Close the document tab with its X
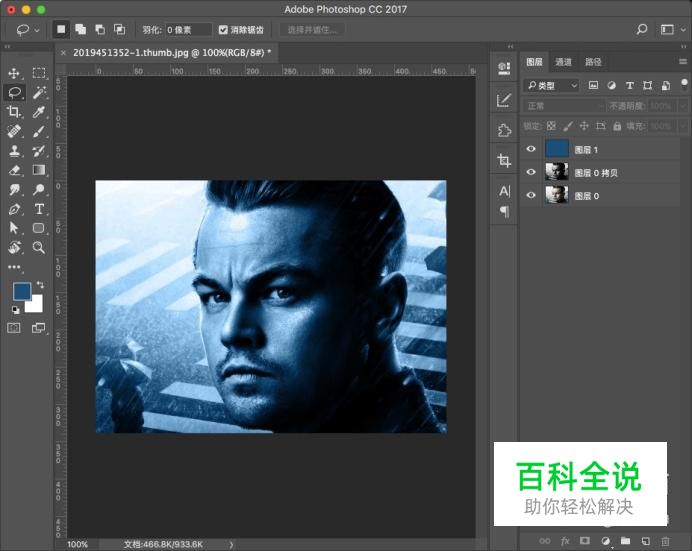 pyautogui.click(x=63, y=53)
